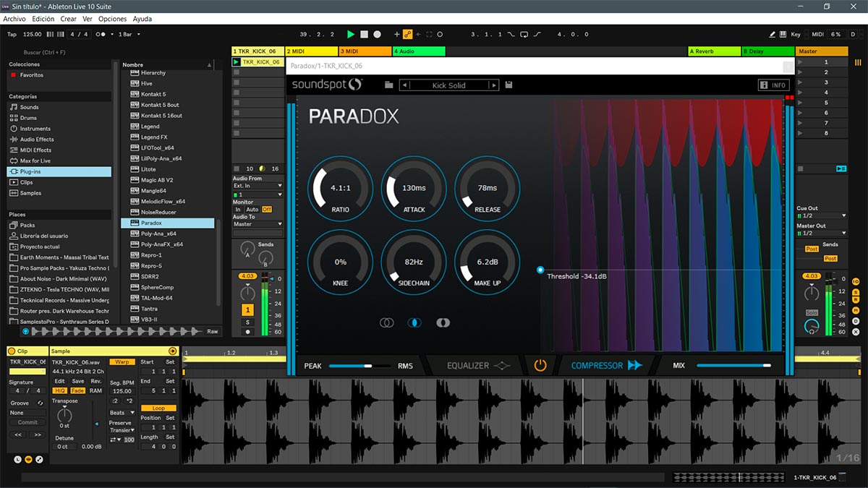Screen dimensions: 868x488
Task: Click the Threshold handle on the graph
Action: pos(540,270)
